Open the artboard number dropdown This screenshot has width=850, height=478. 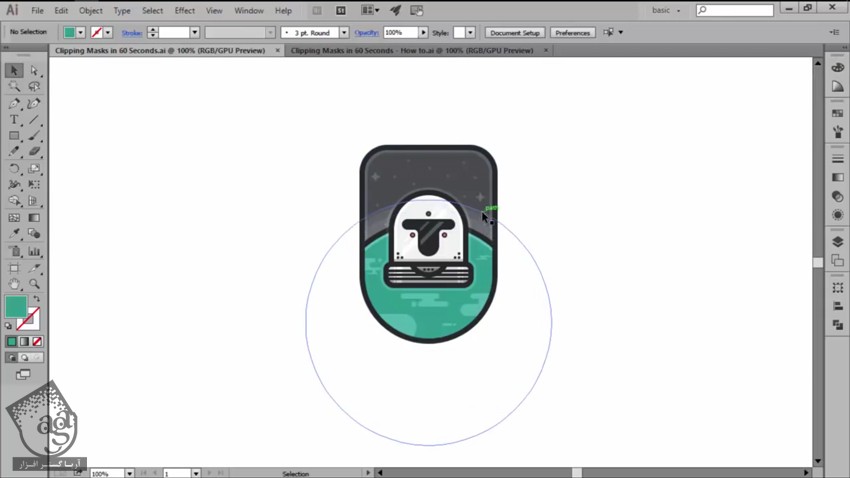point(196,474)
